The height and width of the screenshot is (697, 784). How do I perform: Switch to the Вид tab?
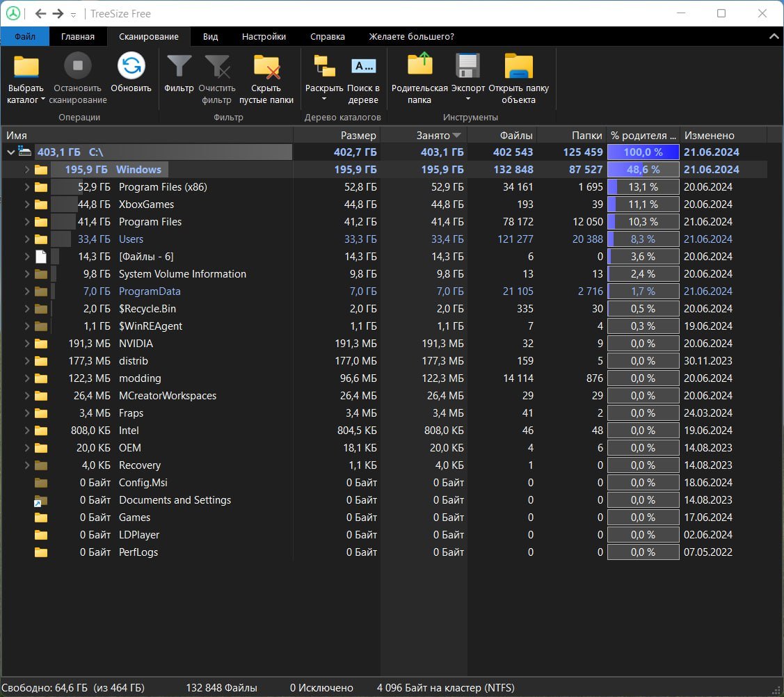211,36
